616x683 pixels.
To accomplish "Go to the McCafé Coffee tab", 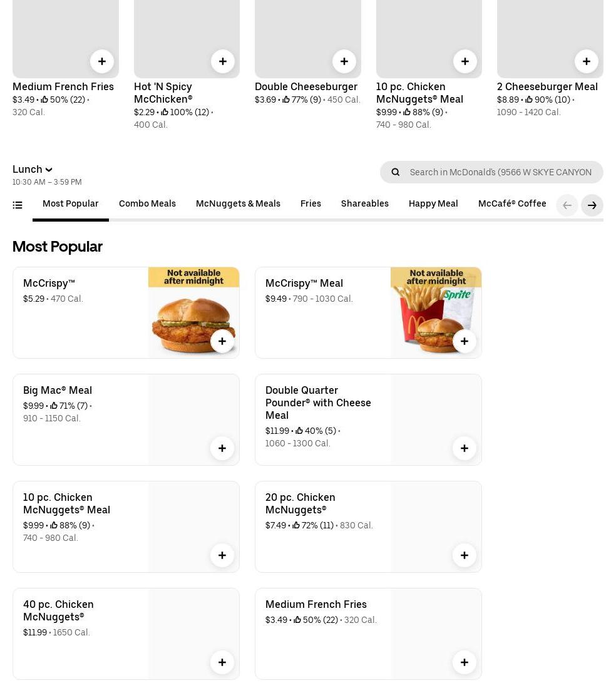I will 512,204.
